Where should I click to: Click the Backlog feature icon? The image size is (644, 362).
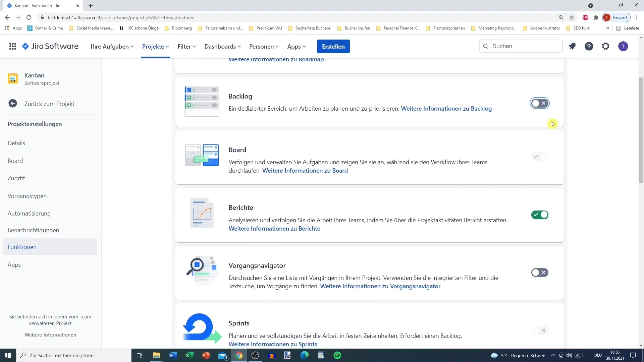coord(202,101)
